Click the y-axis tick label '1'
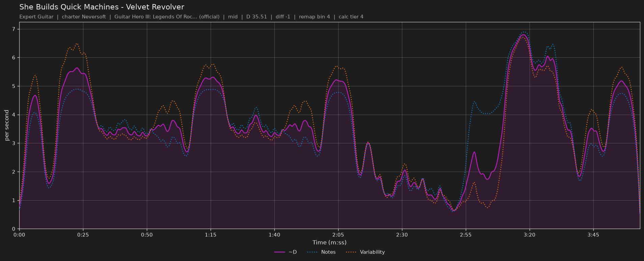The height and width of the screenshot is (261, 644). (14, 201)
